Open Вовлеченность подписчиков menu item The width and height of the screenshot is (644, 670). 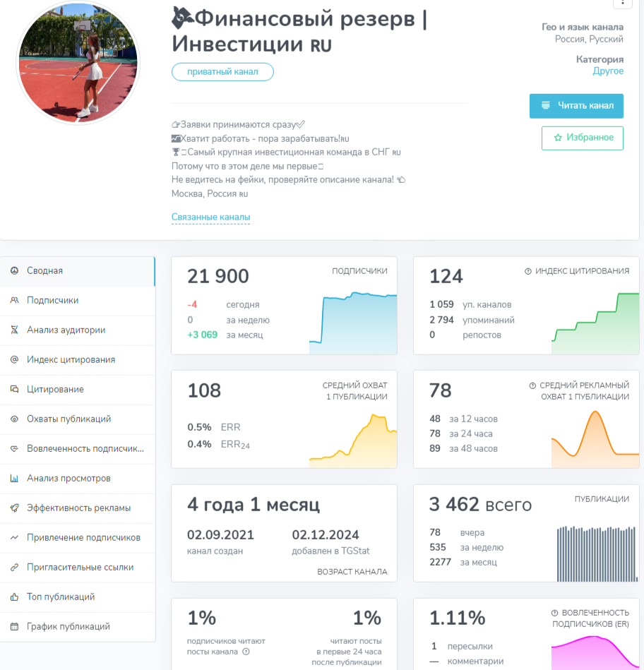[78, 448]
